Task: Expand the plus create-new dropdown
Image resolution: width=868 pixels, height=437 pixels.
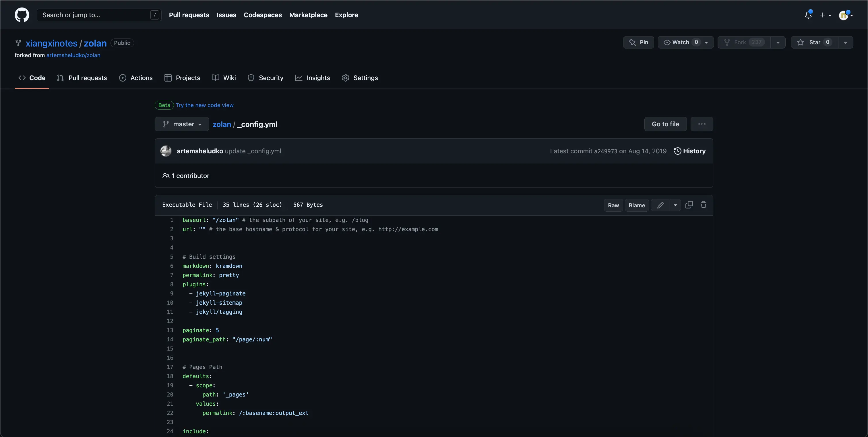Action: point(825,15)
